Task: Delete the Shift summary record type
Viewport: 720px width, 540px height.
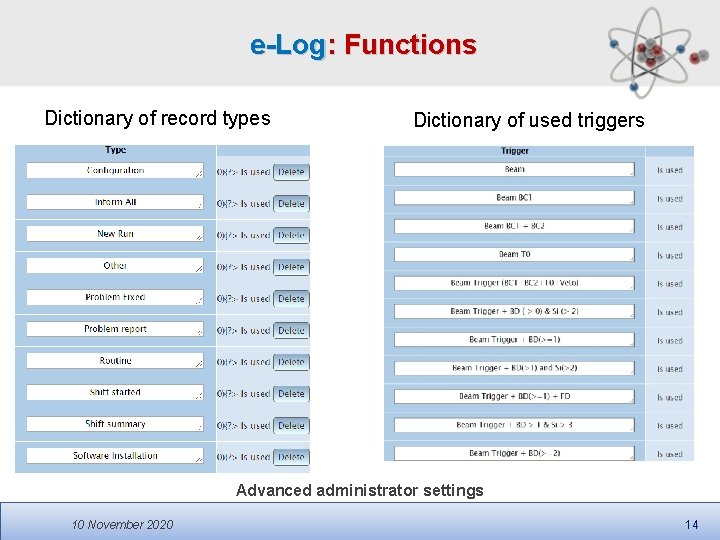Action: pyautogui.click(x=291, y=426)
